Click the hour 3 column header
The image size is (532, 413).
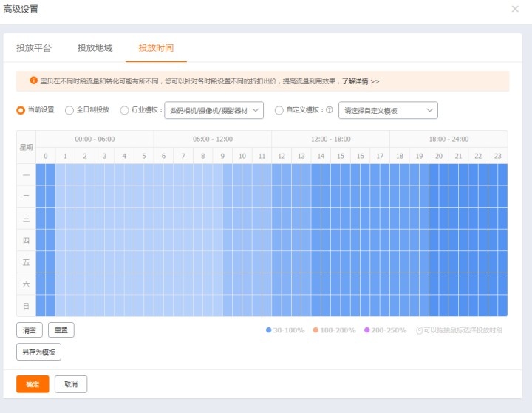pos(104,156)
